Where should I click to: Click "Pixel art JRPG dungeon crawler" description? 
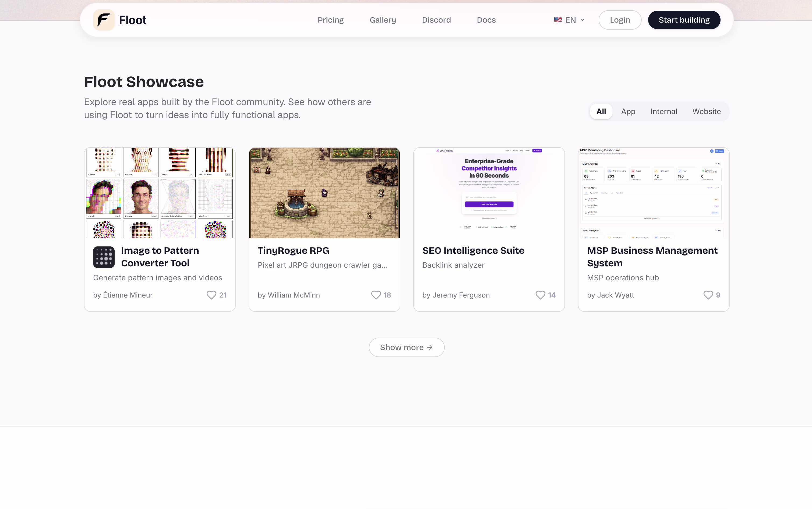coord(323,265)
